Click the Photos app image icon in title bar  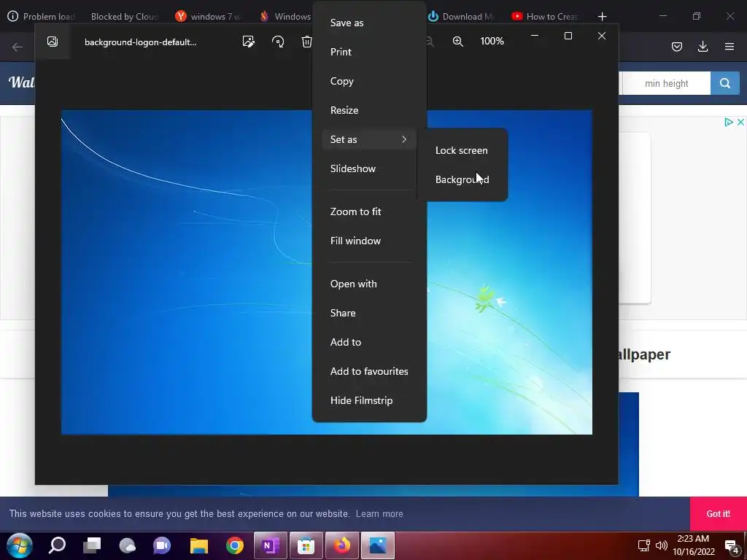click(53, 42)
